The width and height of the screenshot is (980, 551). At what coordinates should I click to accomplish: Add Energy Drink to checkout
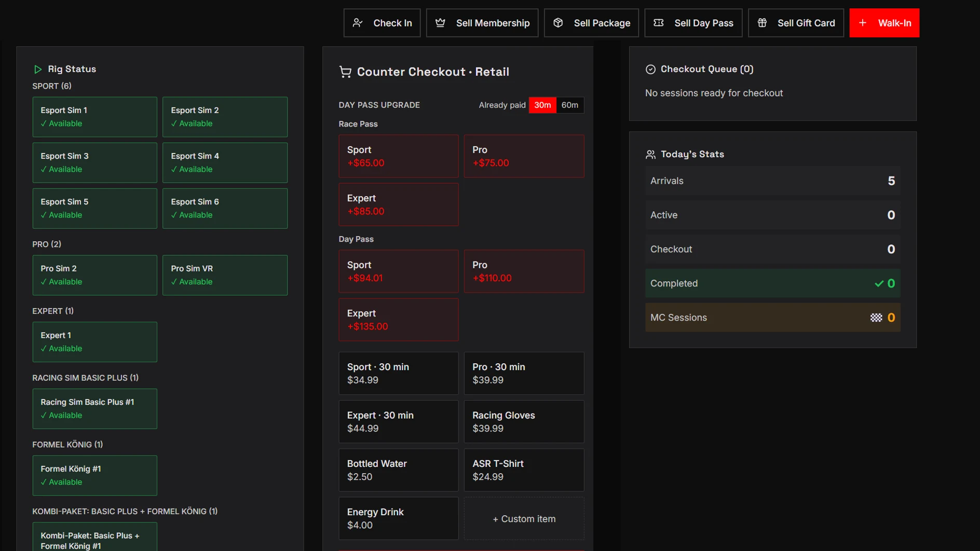[x=399, y=519]
